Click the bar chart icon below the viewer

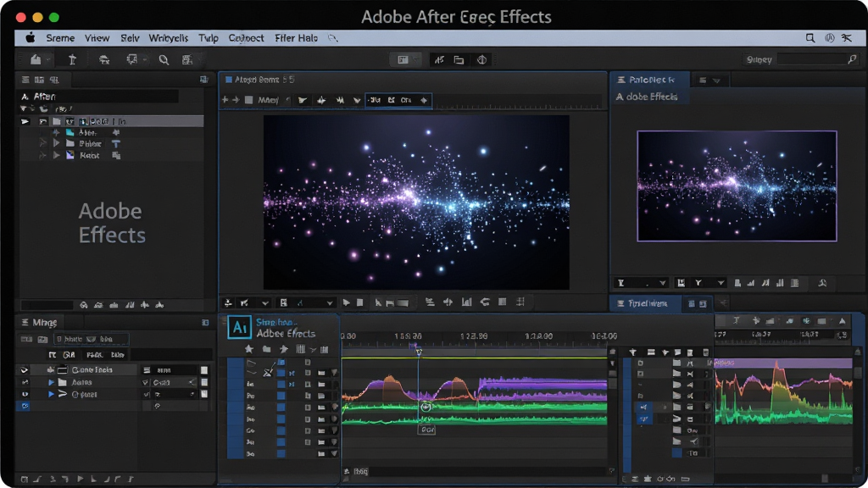point(467,302)
